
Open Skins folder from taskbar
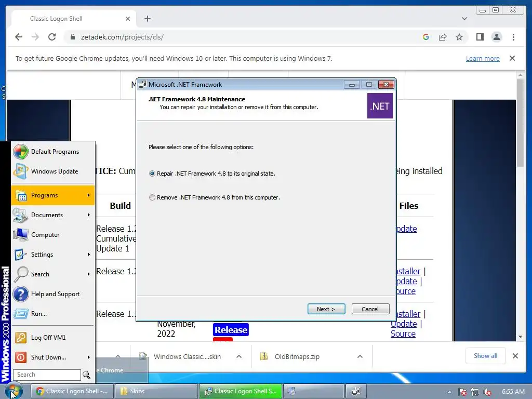coord(156,391)
